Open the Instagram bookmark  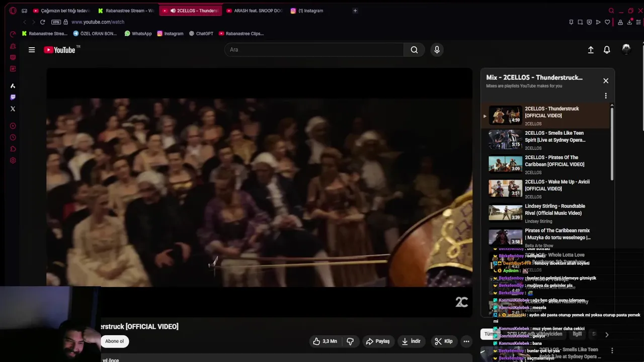coord(170,34)
